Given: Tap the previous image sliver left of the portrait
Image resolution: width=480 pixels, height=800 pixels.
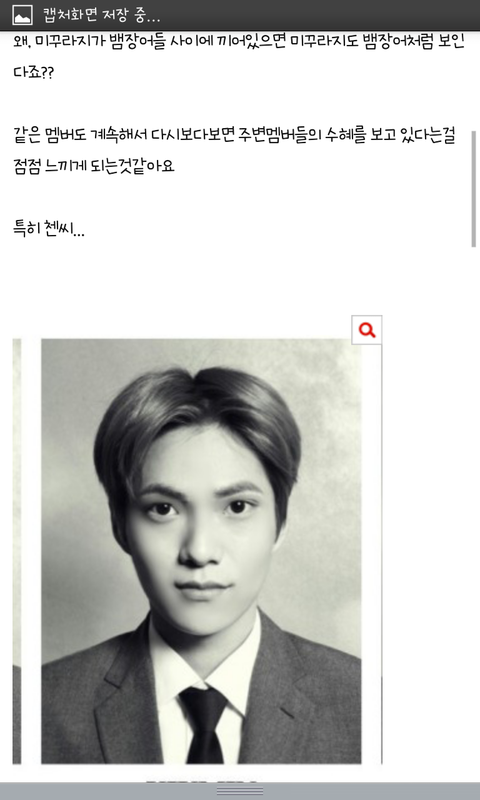Looking at the screenshot, I should (x=17, y=551).
